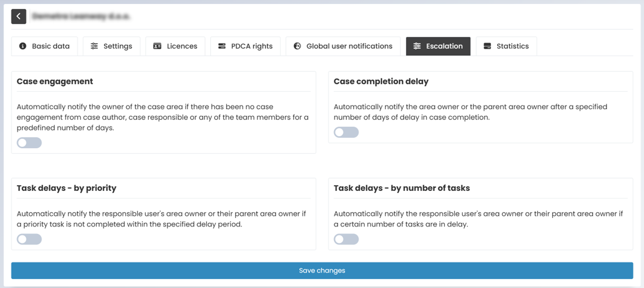Click the Settings sliders icon

click(x=94, y=46)
